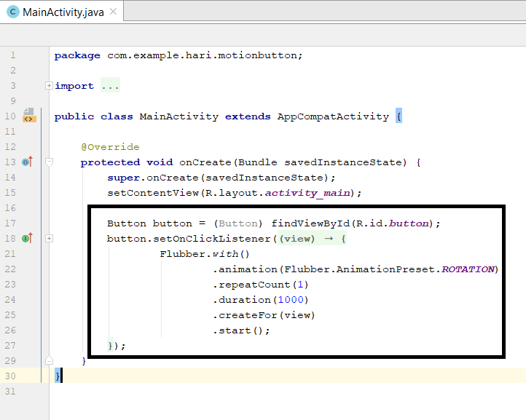The width and height of the screenshot is (526, 420).
Task: Click Flubber.with() on line 21
Action: [205, 254]
